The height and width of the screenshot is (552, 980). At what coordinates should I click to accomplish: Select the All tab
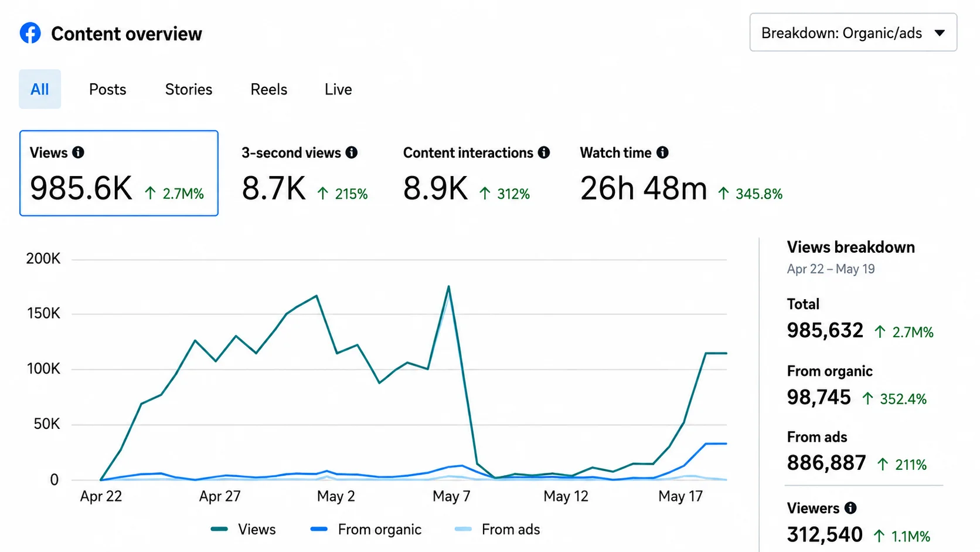coord(40,89)
